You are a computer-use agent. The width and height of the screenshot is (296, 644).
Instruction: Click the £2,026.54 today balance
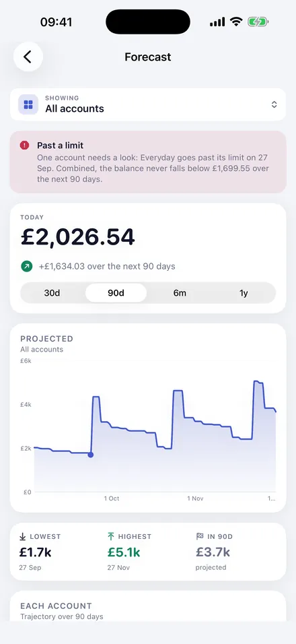(78, 237)
